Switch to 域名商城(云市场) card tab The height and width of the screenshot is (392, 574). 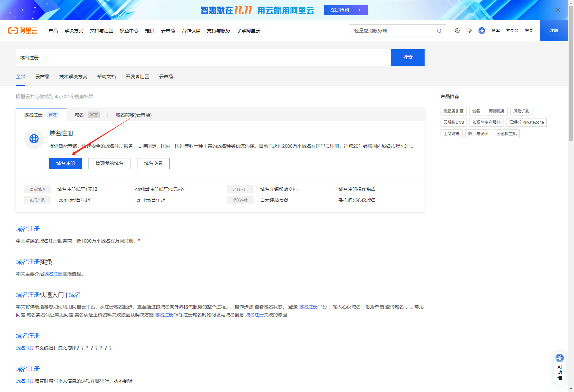click(x=134, y=115)
